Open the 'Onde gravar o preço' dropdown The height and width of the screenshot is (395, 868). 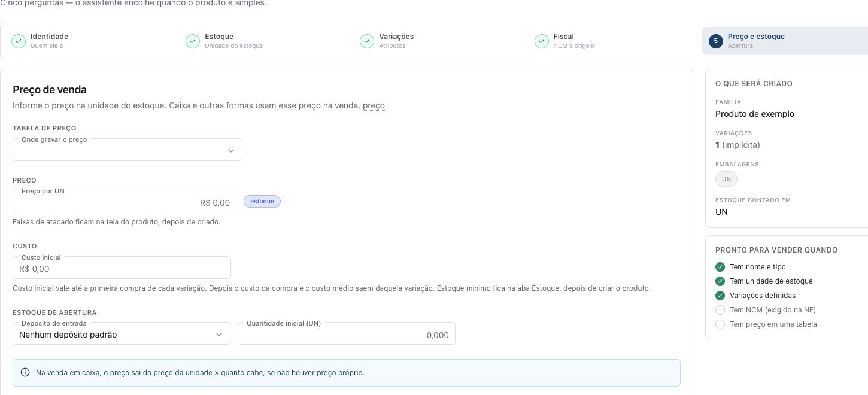[x=128, y=150]
